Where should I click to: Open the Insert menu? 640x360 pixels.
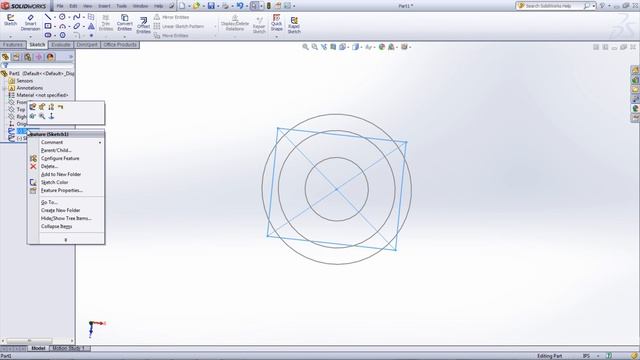pos(104,6)
